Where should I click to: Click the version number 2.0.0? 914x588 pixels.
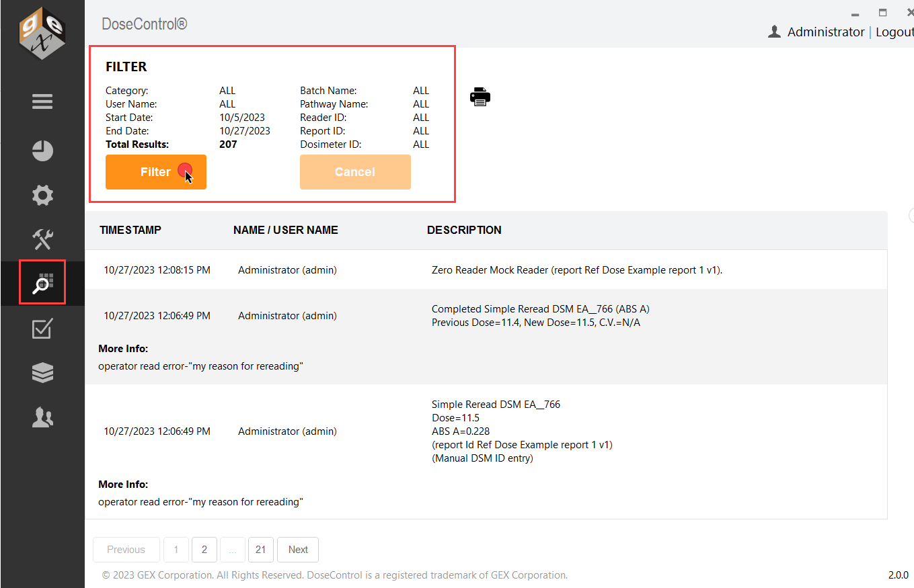click(899, 575)
